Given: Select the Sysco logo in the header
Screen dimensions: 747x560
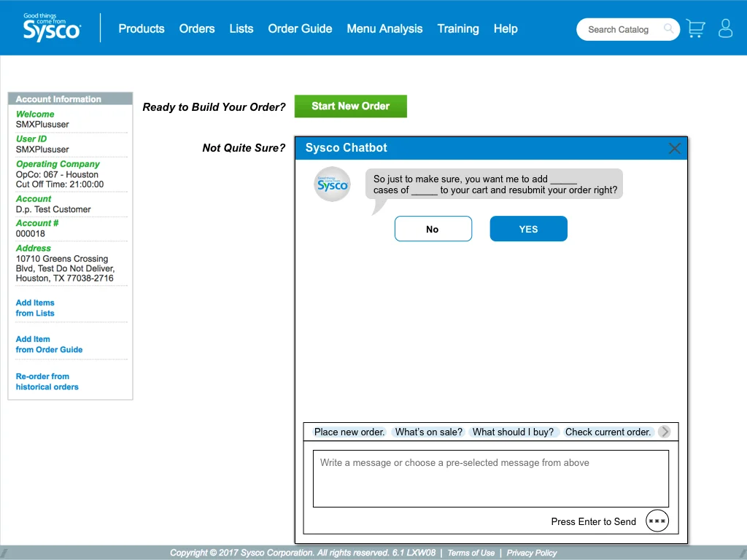Looking at the screenshot, I should (x=51, y=28).
